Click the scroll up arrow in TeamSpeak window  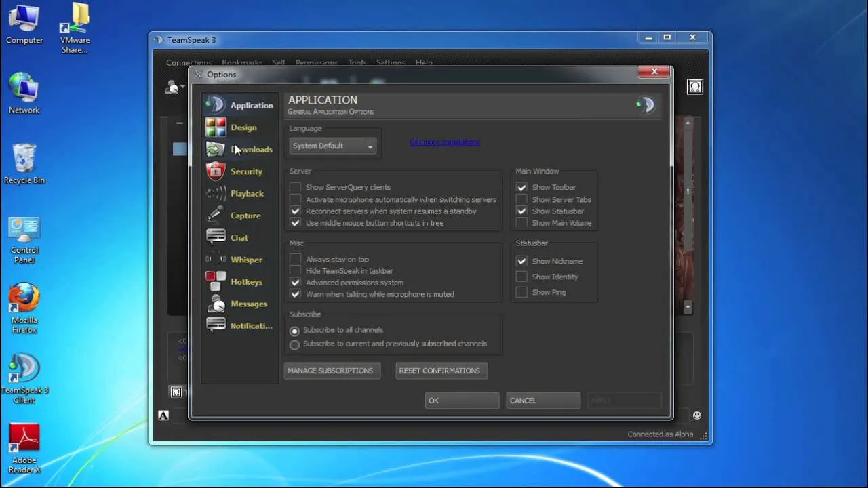click(688, 123)
